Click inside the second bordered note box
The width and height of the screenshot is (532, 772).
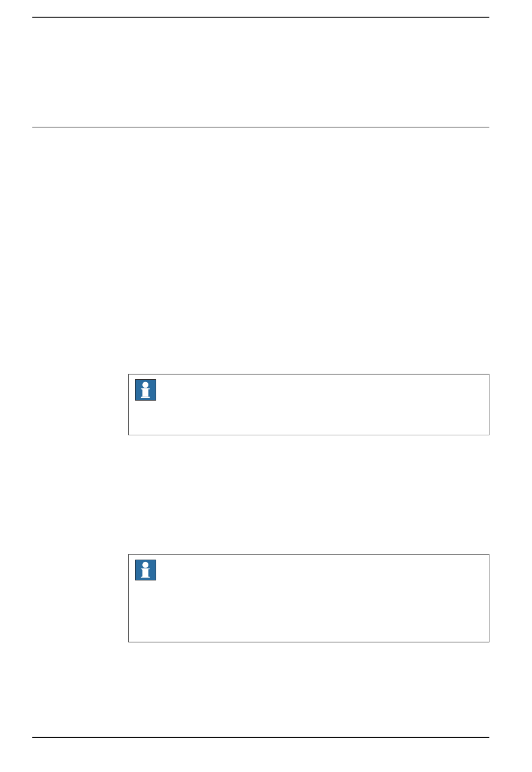309,598
